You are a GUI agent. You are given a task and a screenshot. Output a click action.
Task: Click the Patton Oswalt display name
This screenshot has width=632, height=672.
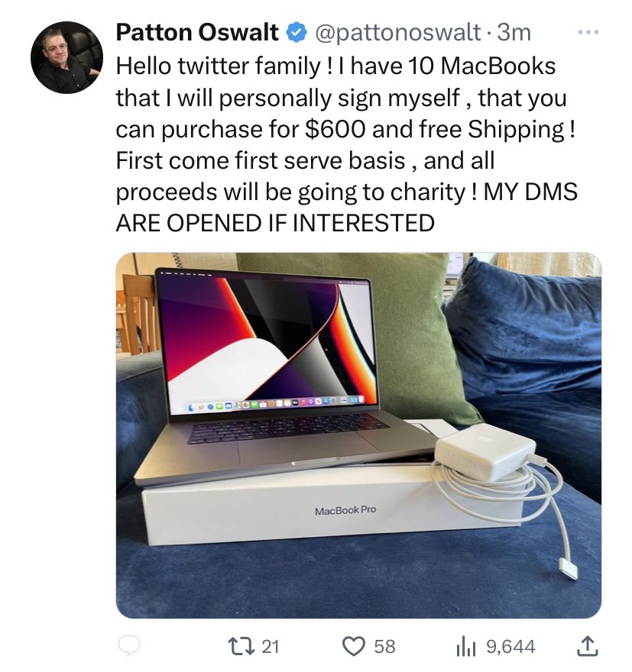[x=197, y=33]
